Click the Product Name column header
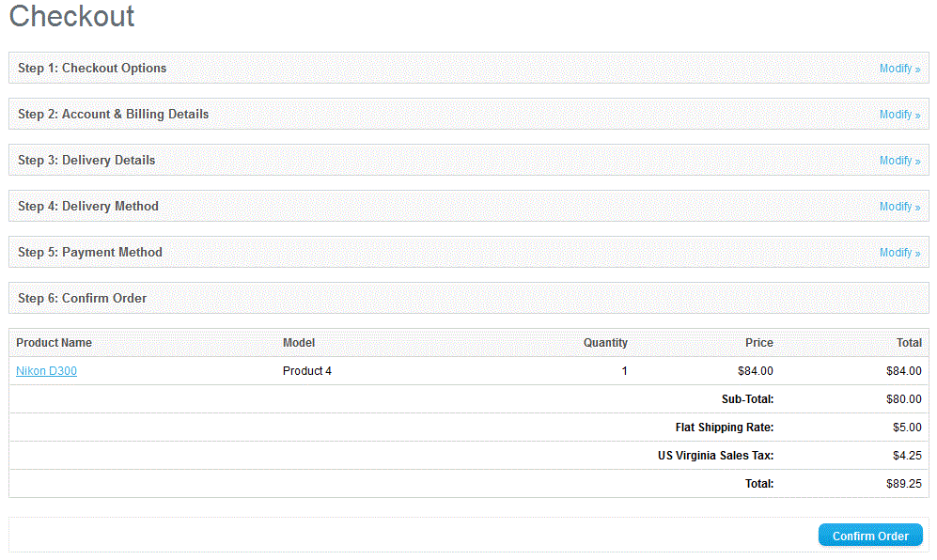 (54, 343)
